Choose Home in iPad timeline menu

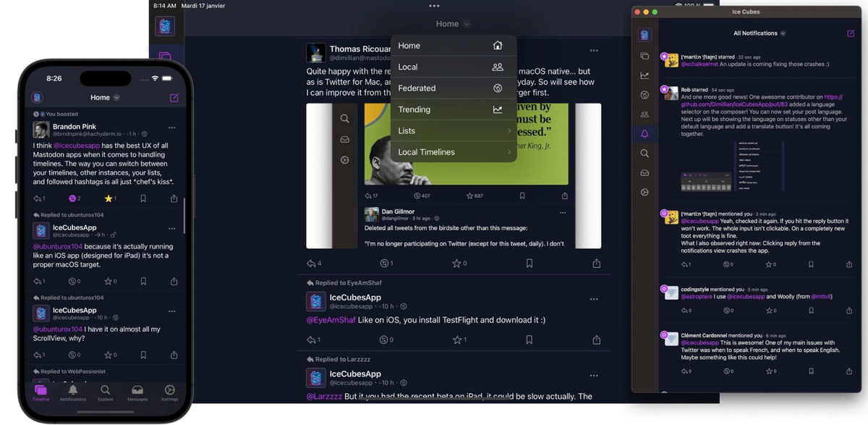coord(454,46)
